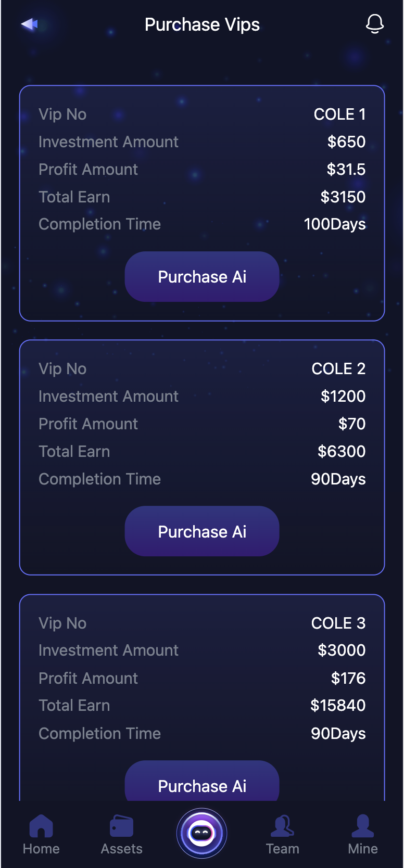
Task: Open the notifications bell
Action: [374, 24]
